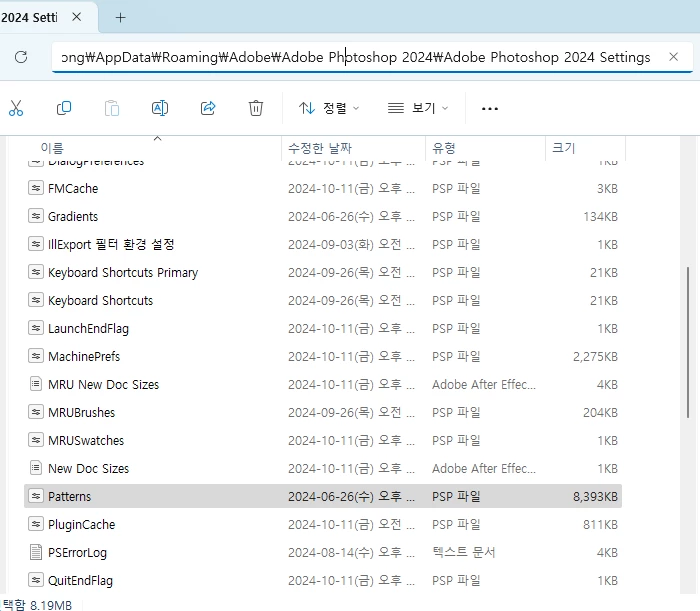Select the PSErrorLog file name
700x611 pixels.
pos(78,553)
